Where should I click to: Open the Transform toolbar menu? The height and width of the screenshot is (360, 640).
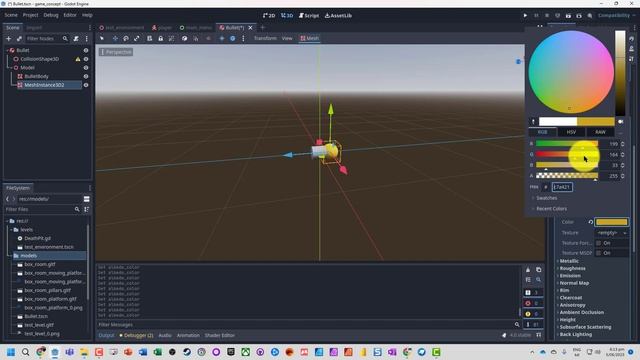click(x=265, y=38)
